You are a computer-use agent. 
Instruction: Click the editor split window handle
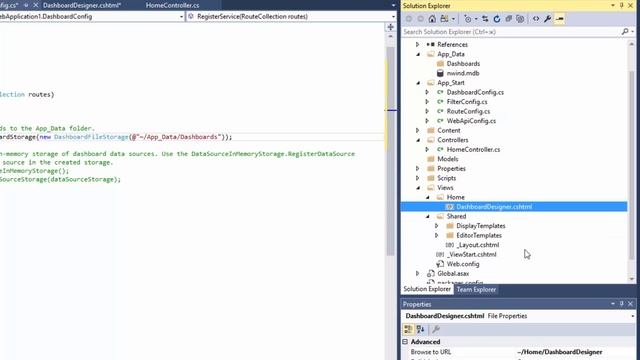[x=391, y=27]
